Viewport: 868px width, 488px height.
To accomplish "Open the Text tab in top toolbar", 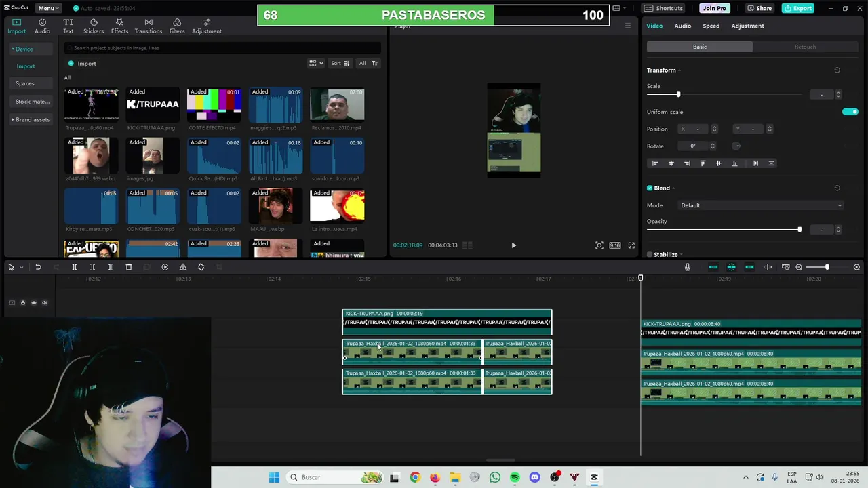I will tap(68, 26).
